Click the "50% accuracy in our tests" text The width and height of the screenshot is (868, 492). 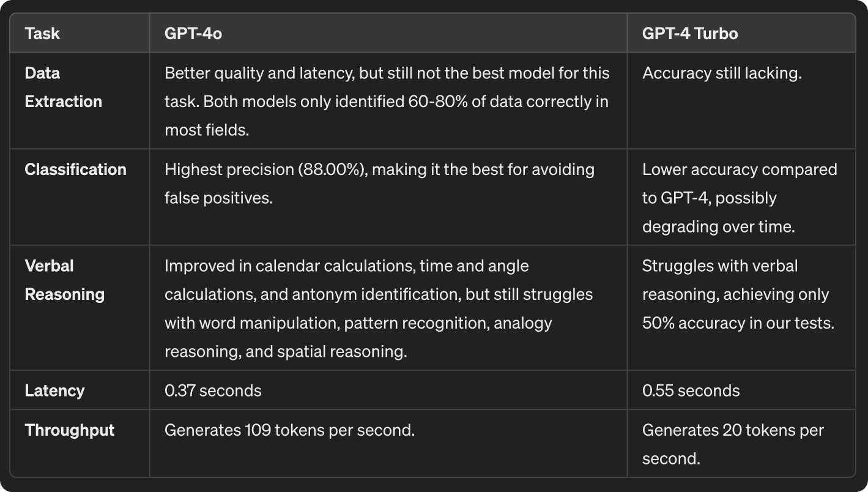(738, 322)
